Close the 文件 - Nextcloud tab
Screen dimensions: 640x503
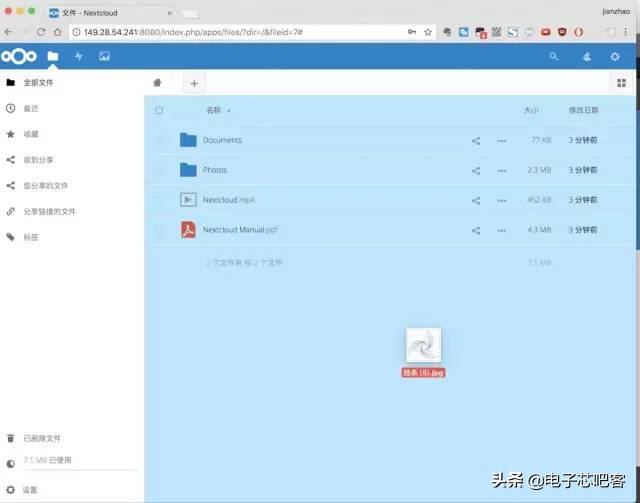coord(170,13)
